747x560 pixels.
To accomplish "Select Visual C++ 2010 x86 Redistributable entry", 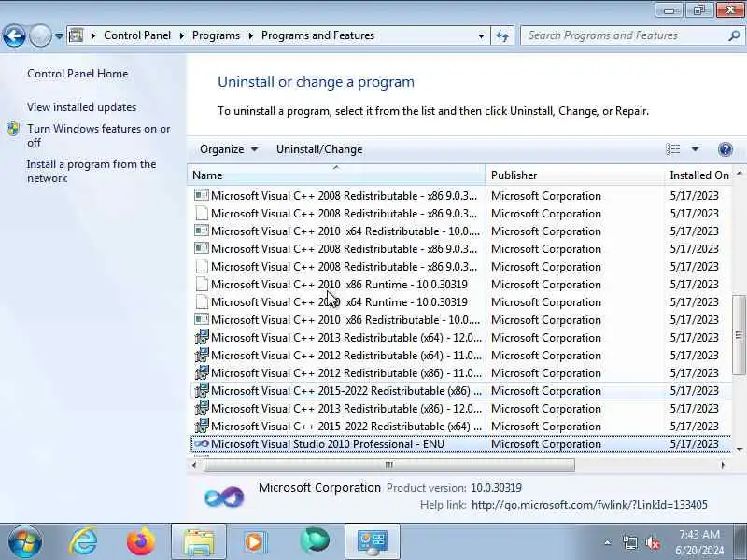I will coord(460,320).
